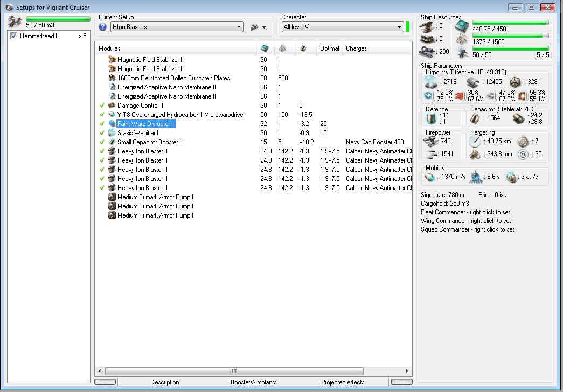
Task: Toggle Small Capacitor Booster II status checkmark
Action: [102, 142]
